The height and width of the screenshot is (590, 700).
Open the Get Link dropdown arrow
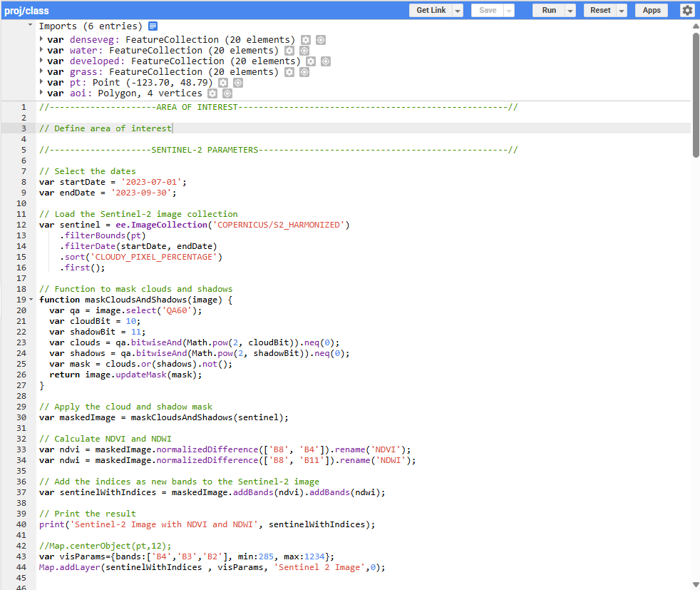(x=458, y=10)
